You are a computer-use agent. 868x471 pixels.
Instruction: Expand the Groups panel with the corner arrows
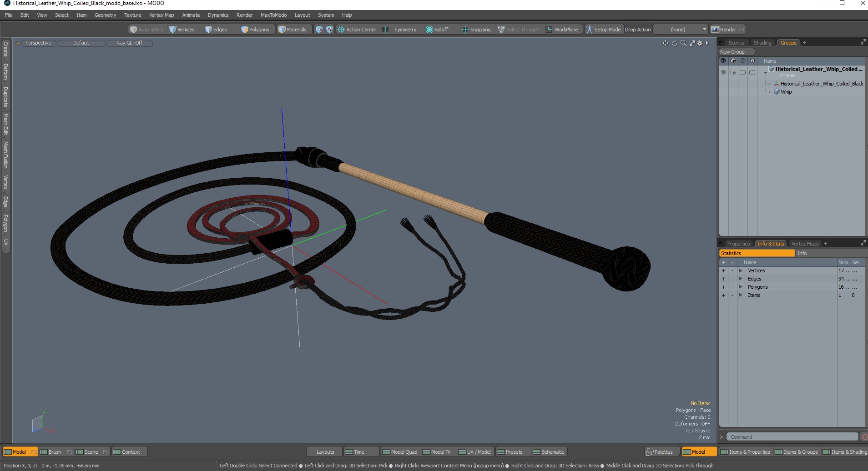[863, 42]
